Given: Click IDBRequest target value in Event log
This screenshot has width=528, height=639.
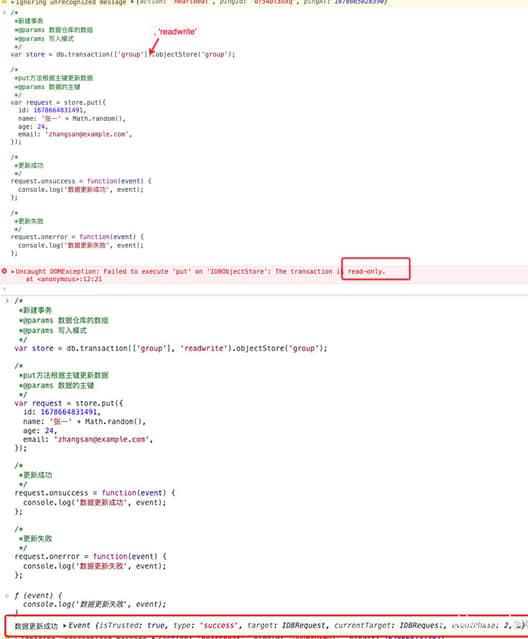Looking at the screenshot, I should point(305,626).
